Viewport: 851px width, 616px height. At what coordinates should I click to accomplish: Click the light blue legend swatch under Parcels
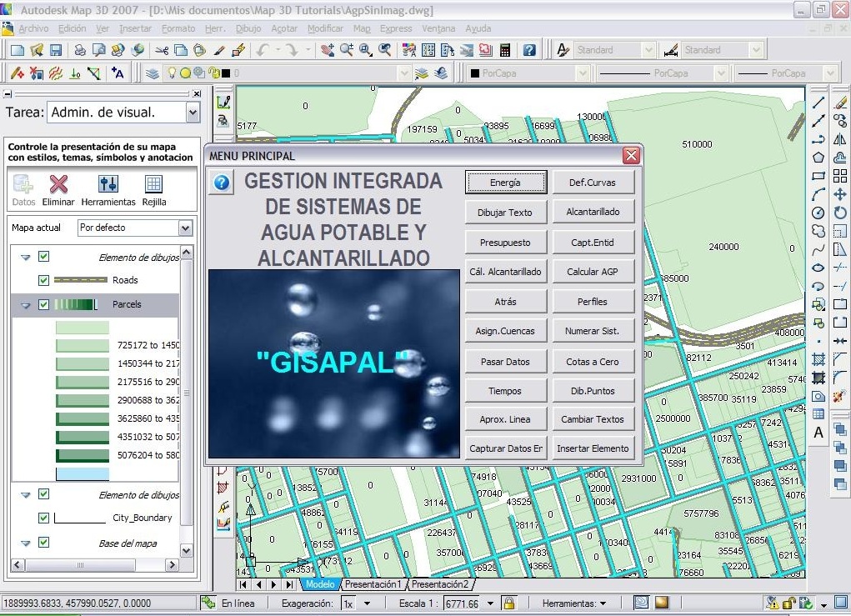[x=82, y=474]
